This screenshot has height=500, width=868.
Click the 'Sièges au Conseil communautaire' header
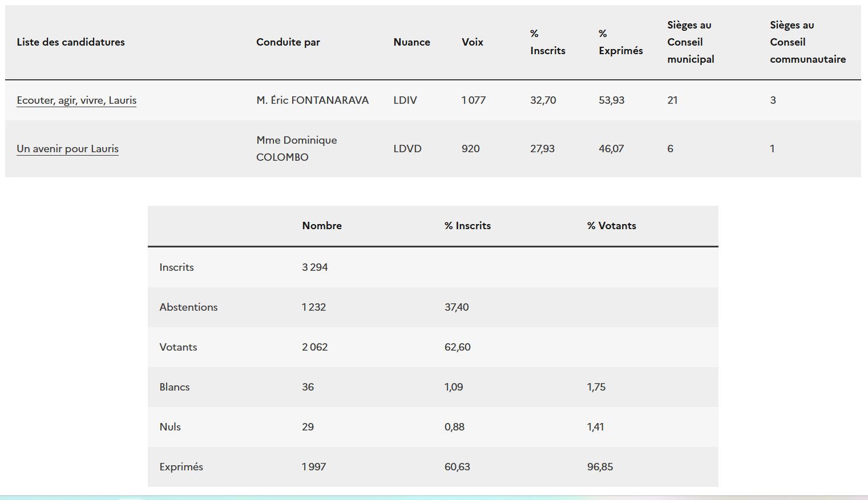807,42
